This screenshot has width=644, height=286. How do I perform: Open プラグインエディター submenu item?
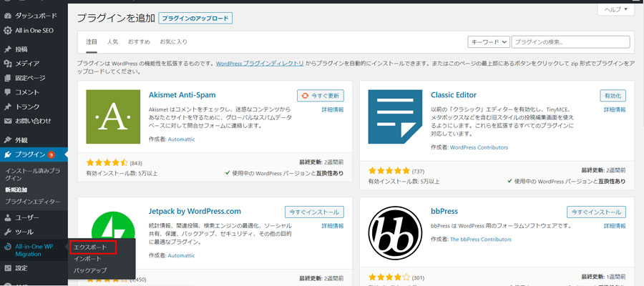[32, 202]
